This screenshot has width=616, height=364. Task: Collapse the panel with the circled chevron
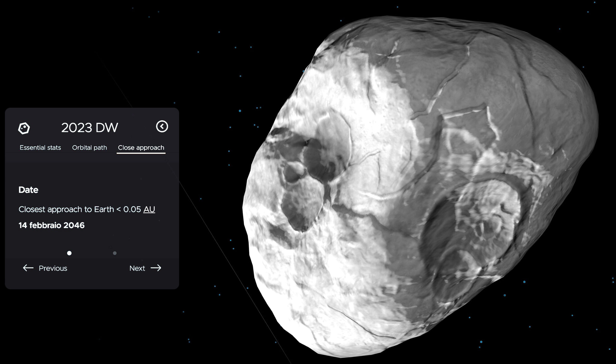click(x=162, y=127)
